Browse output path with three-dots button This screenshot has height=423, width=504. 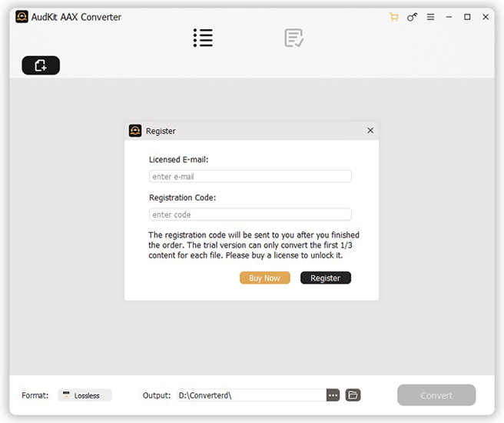[x=333, y=395]
